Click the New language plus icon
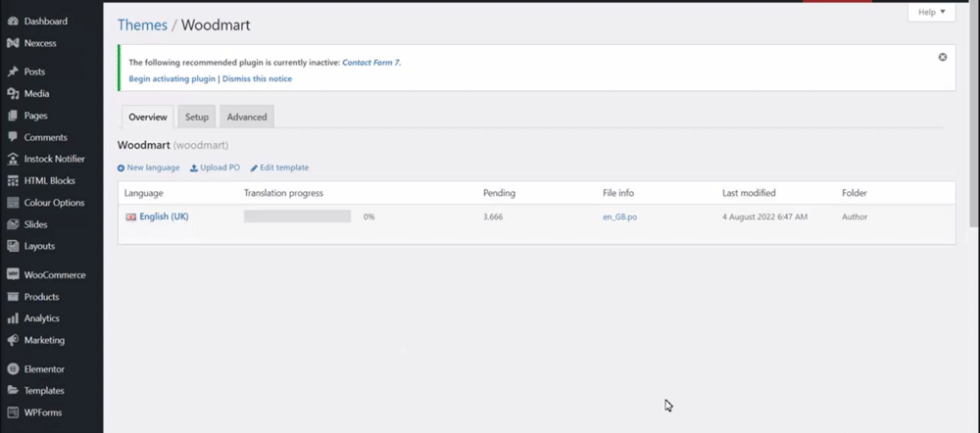 121,168
